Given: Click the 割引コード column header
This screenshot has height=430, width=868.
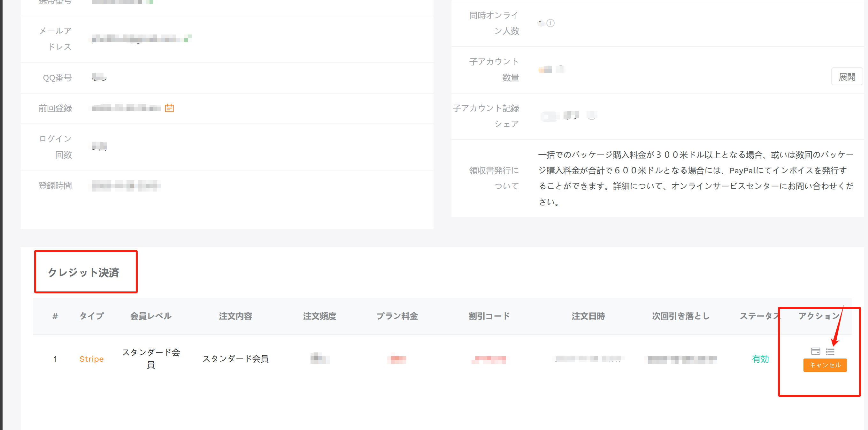Looking at the screenshot, I should click(x=489, y=316).
